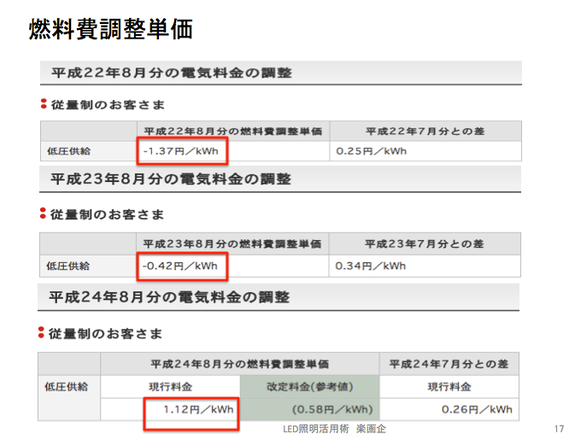Select the heading 平成22年8月分の電気料金の調整
This screenshot has width=569, height=440.
(x=172, y=73)
